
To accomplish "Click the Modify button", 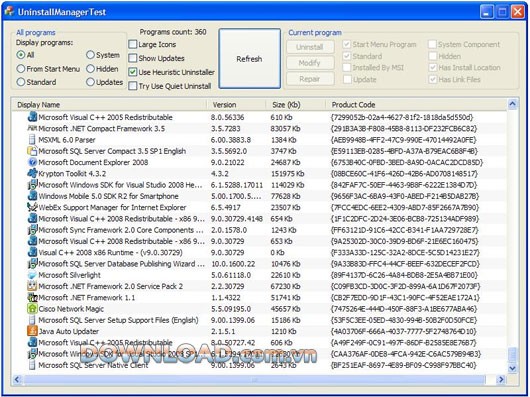I will pyautogui.click(x=310, y=63).
